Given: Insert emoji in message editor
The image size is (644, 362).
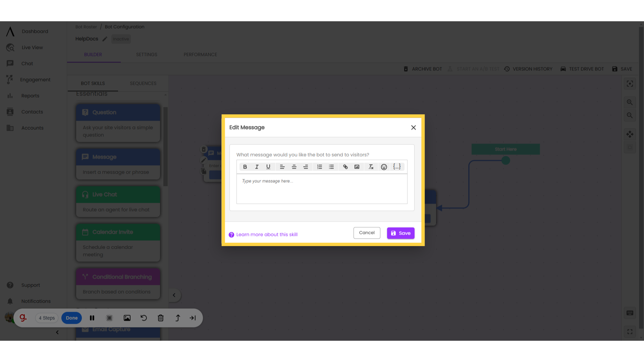Looking at the screenshot, I should [x=384, y=167].
